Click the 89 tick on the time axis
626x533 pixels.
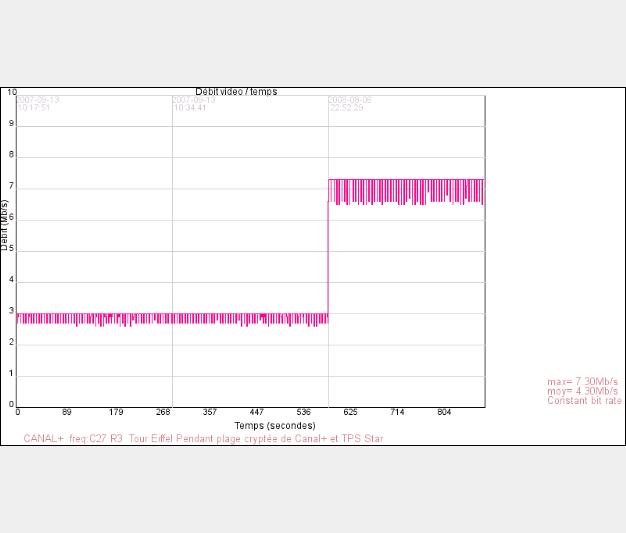pyautogui.click(x=66, y=412)
